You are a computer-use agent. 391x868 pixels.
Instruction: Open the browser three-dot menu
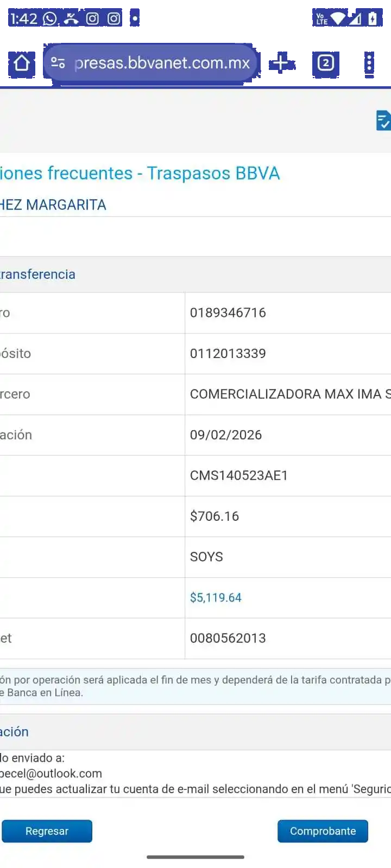(369, 63)
